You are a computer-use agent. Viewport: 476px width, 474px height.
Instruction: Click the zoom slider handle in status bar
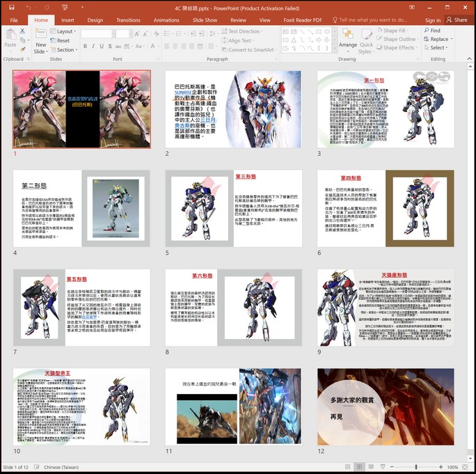[x=416, y=467]
